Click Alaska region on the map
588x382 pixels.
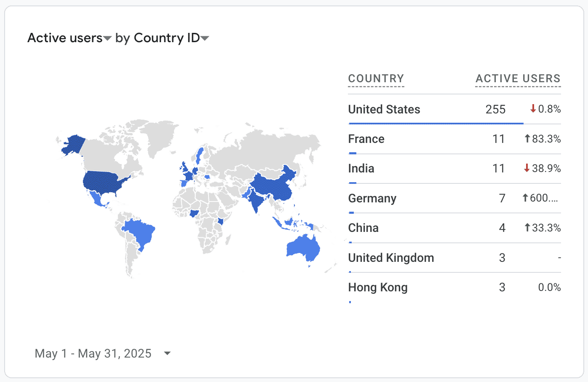pyautogui.click(x=75, y=144)
